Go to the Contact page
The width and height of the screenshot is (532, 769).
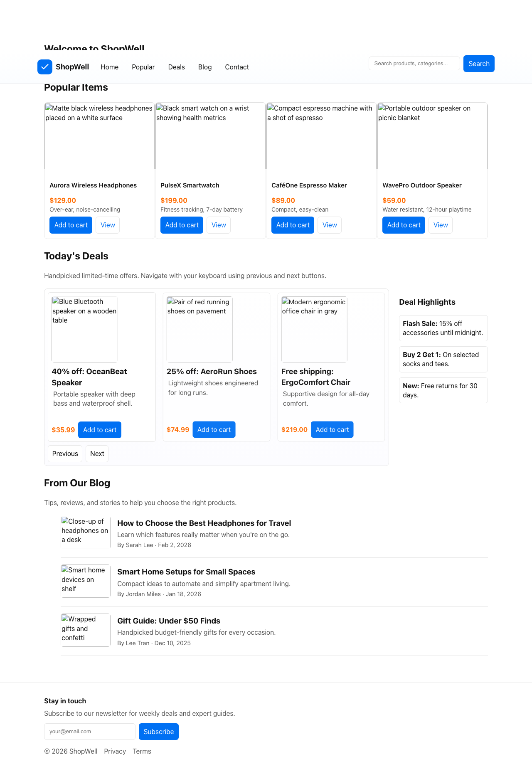point(236,67)
